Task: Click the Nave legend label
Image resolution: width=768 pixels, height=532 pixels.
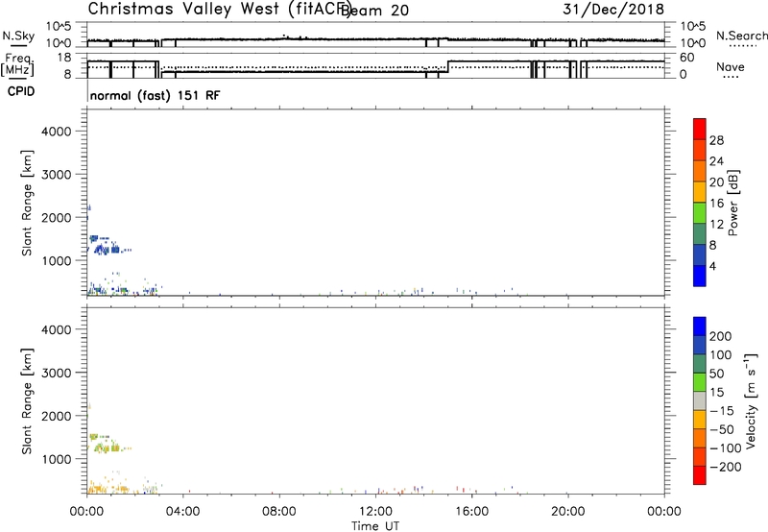Action: [x=731, y=67]
